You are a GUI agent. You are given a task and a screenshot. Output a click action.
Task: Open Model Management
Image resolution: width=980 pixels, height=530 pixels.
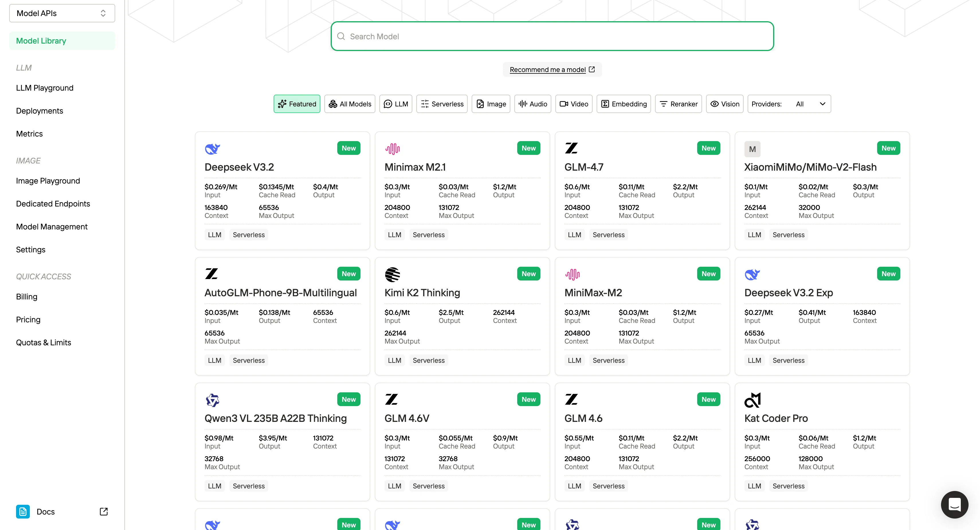(x=52, y=227)
